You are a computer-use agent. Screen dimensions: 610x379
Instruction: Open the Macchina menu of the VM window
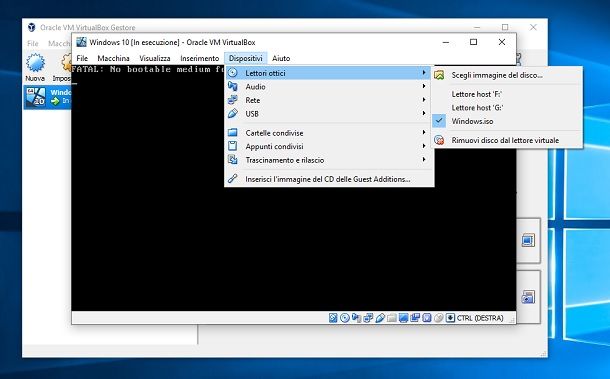113,58
